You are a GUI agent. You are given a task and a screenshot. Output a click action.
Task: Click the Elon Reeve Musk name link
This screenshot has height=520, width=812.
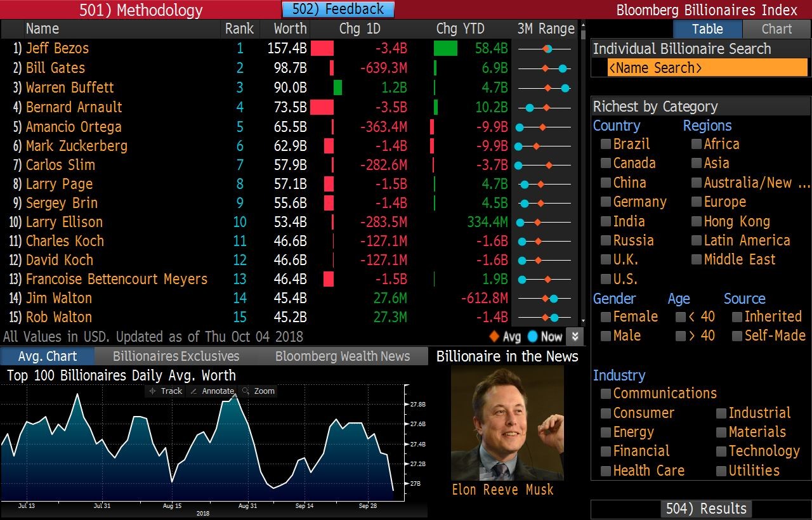[x=502, y=490]
